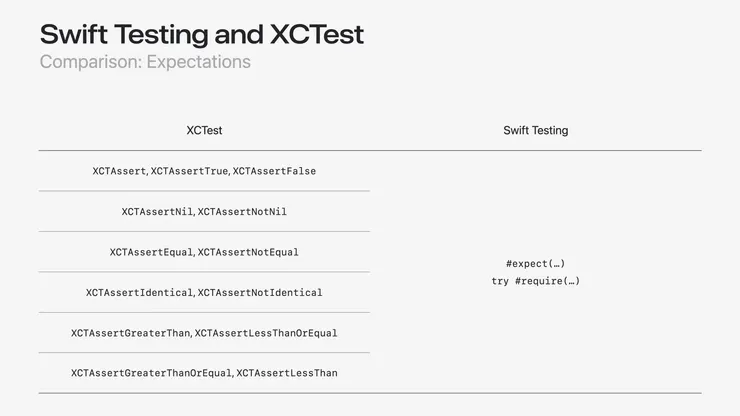
Task: Select the XCTAssertEqual text
Action: point(151,252)
